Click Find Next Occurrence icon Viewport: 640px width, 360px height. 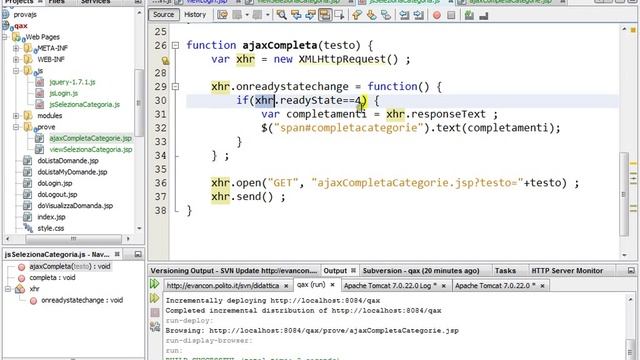[x=310, y=15]
